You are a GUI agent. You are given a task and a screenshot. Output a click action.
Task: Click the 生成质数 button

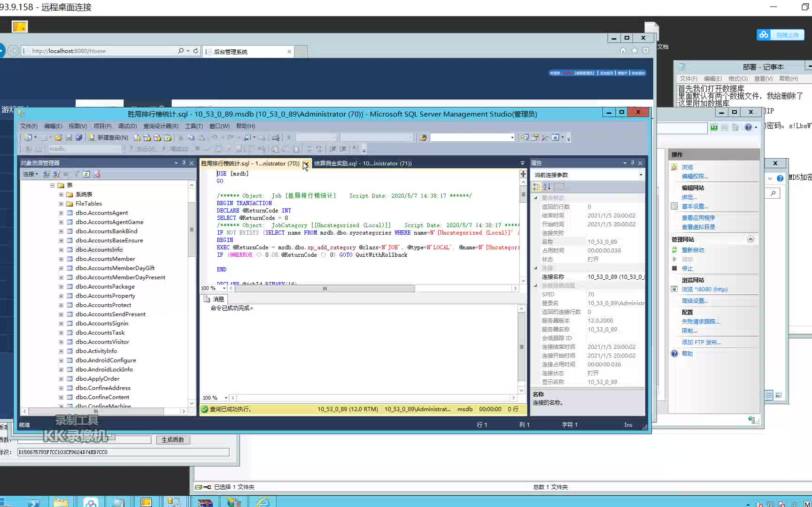[x=173, y=440]
